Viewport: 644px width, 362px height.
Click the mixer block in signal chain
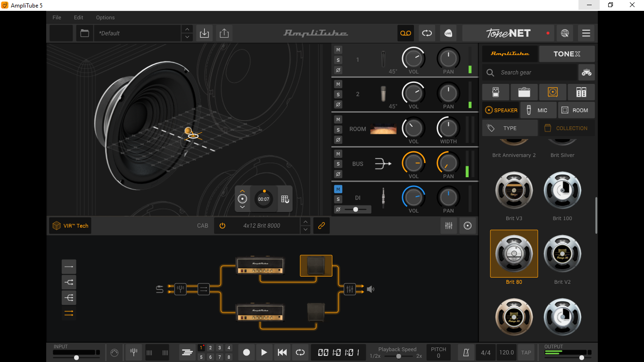(349, 288)
